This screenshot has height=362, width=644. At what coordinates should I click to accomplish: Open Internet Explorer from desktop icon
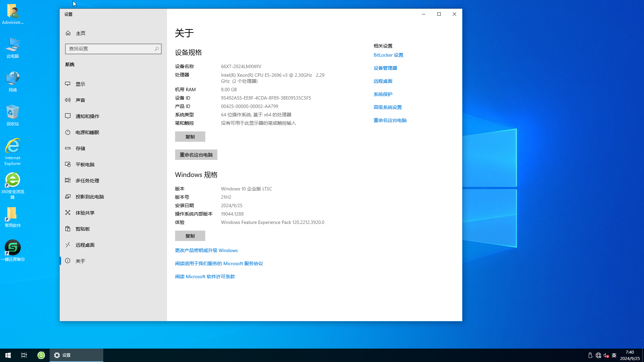13,146
